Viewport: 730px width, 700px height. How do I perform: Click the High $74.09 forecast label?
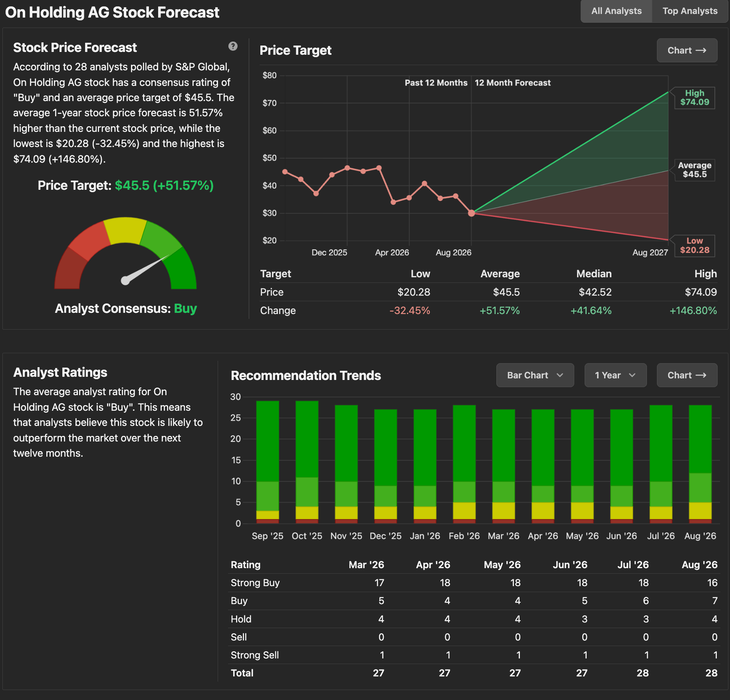pos(694,97)
